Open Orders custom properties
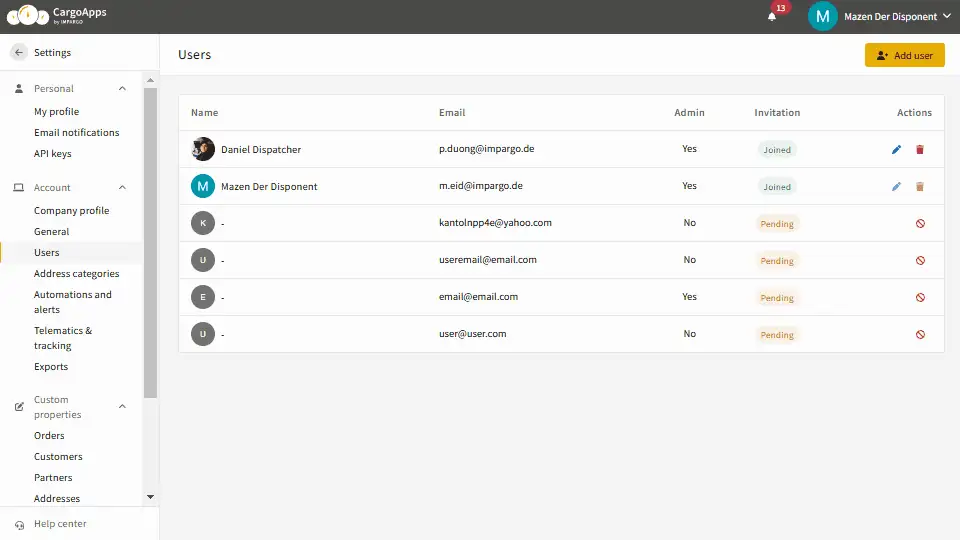Screen dimensions: 960x540 point(49,436)
